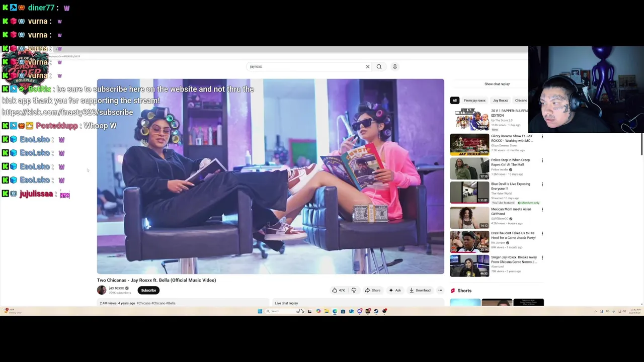Screen dimensions: 644x362
Task: Open options menu for Glizzy Dreams Show video
Action: point(542,136)
